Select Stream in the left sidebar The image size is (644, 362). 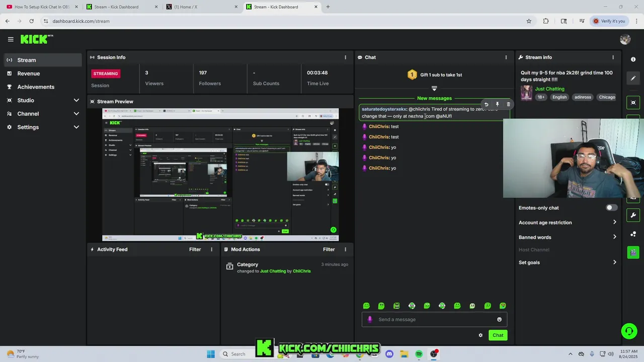click(43, 60)
